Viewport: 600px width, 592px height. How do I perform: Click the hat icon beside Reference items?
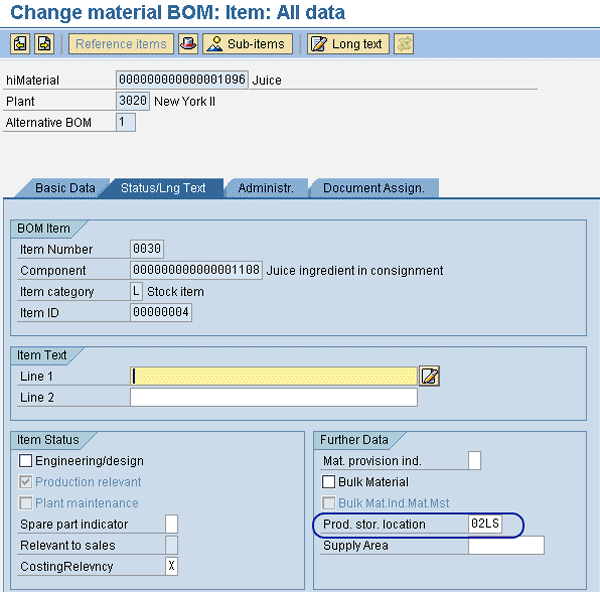tap(187, 44)
